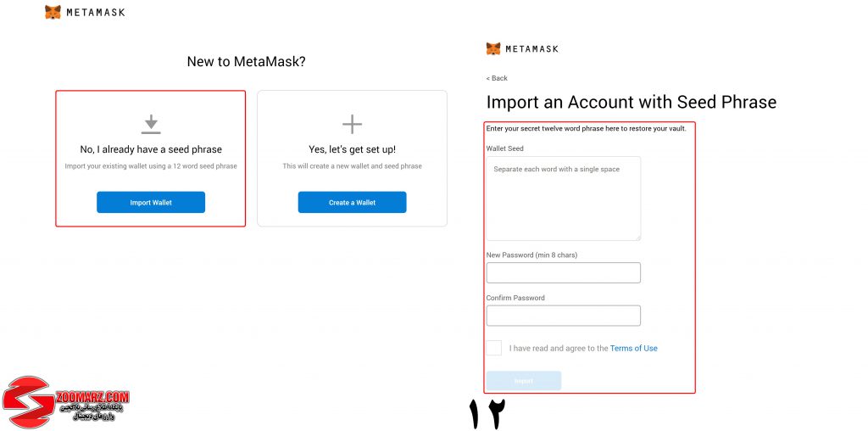This screenshot has height=431, width=868.
Task: Click the Import Wallet button
Action: point(151,202)
